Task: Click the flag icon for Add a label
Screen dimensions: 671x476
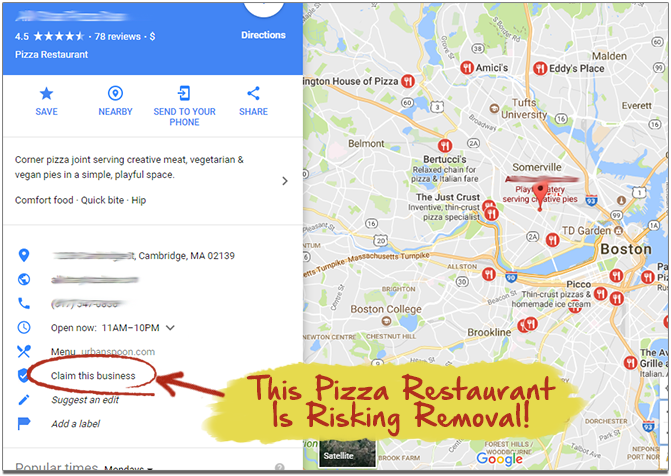Action: [x=24, y=424]
